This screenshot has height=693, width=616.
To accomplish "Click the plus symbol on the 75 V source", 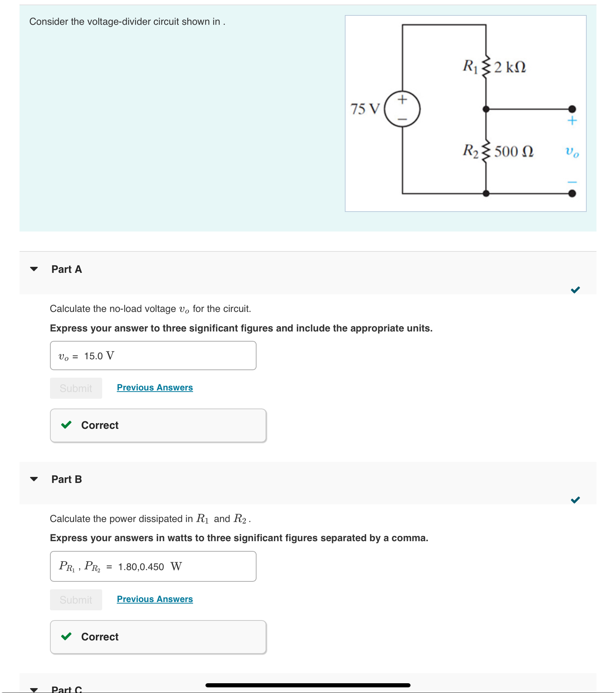I will [x=403, y=98].
